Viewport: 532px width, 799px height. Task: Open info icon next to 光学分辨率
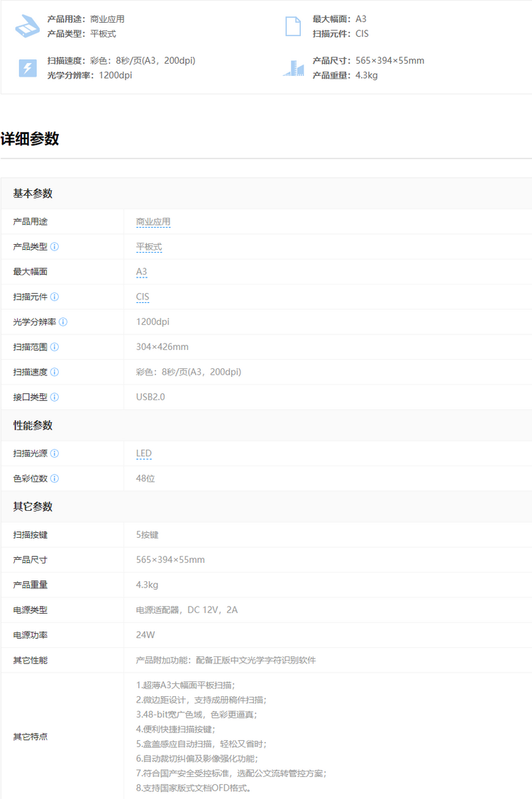pos(63,322)
